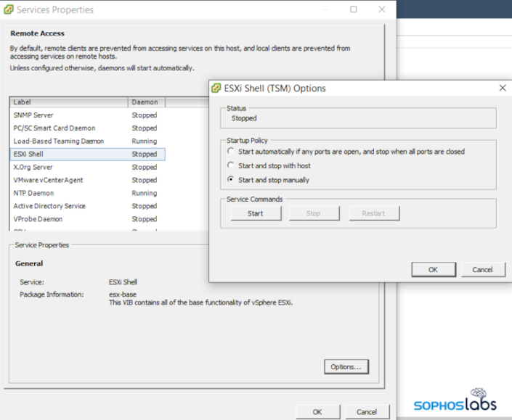Image resolution: width=512 pixels, height=420 pixels.
Task: Select PC/SC Smart Card Daemon row
Action: click(54, 128)
